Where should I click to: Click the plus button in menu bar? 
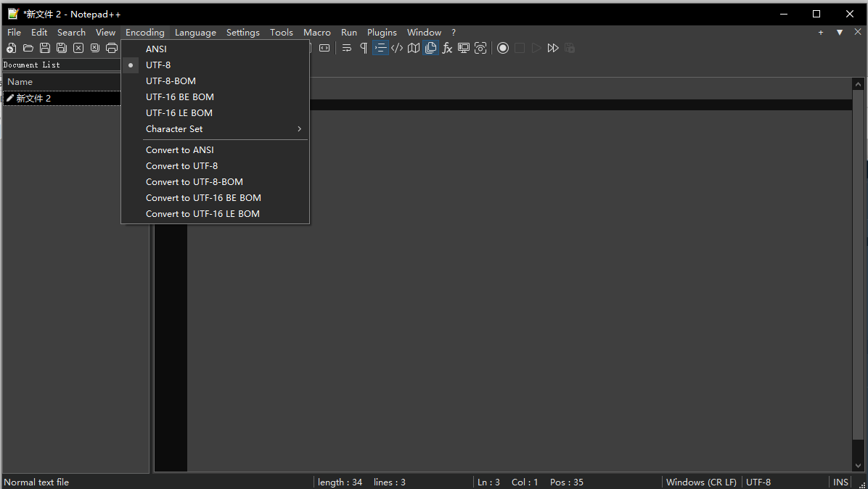821,32
